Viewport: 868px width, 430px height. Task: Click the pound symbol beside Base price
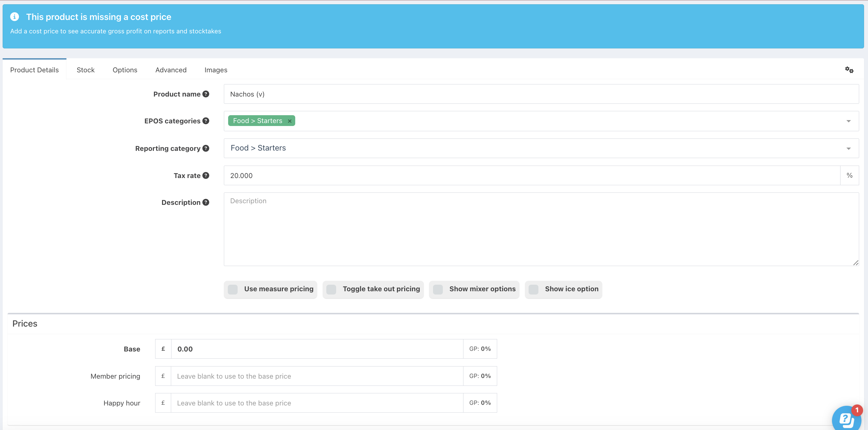pos(163,349)
